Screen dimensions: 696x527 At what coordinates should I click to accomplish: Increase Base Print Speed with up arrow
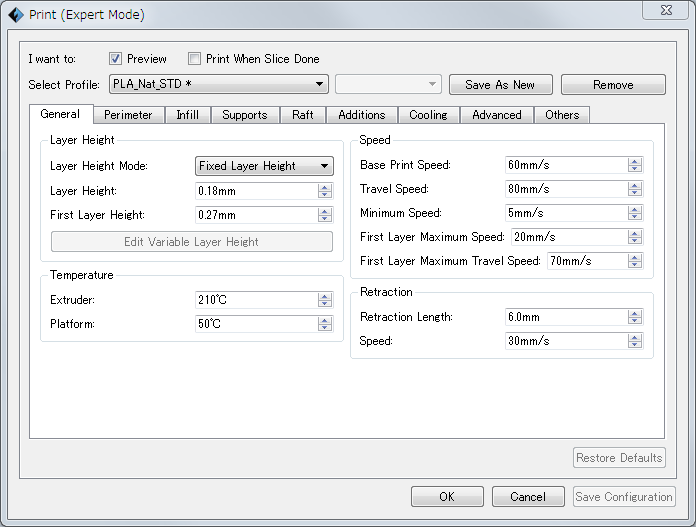pyautogui.click(x=635, y=161)
